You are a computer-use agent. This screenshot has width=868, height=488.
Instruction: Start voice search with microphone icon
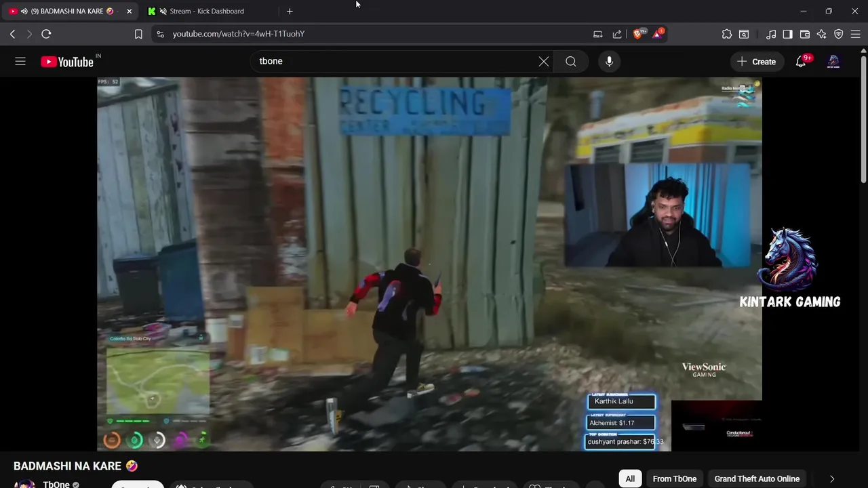tap(609, 62)
